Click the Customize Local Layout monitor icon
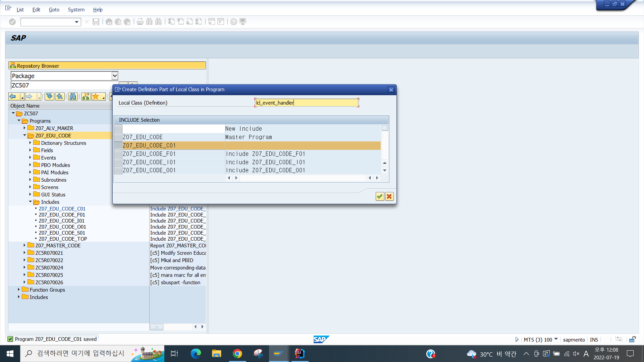 (x=243, y=22)
